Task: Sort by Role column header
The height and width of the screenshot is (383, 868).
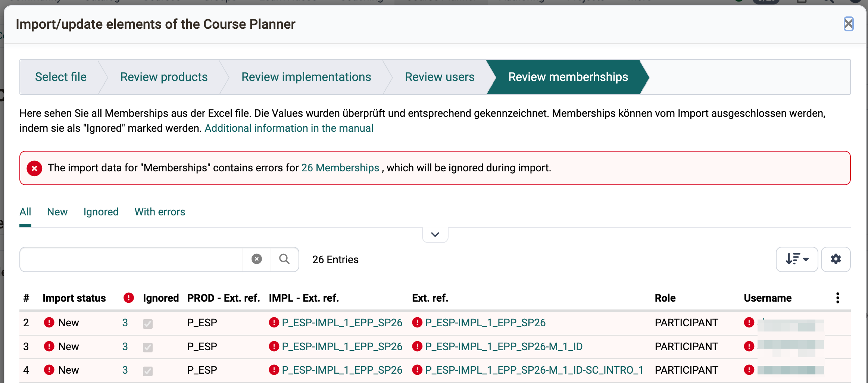Action: (x=665, y=298)
